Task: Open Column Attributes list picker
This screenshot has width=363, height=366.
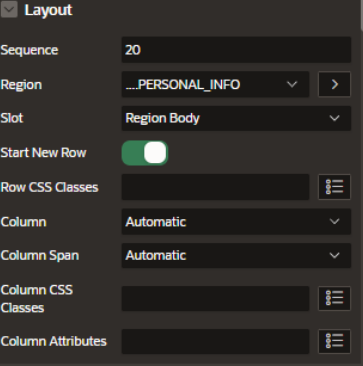Action: click(334, 341)
